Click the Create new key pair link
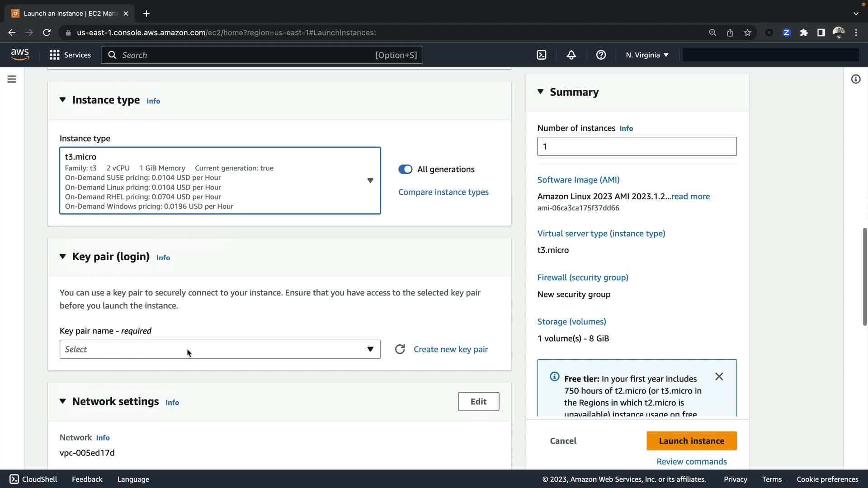868x488 pixels. point(450,349)
